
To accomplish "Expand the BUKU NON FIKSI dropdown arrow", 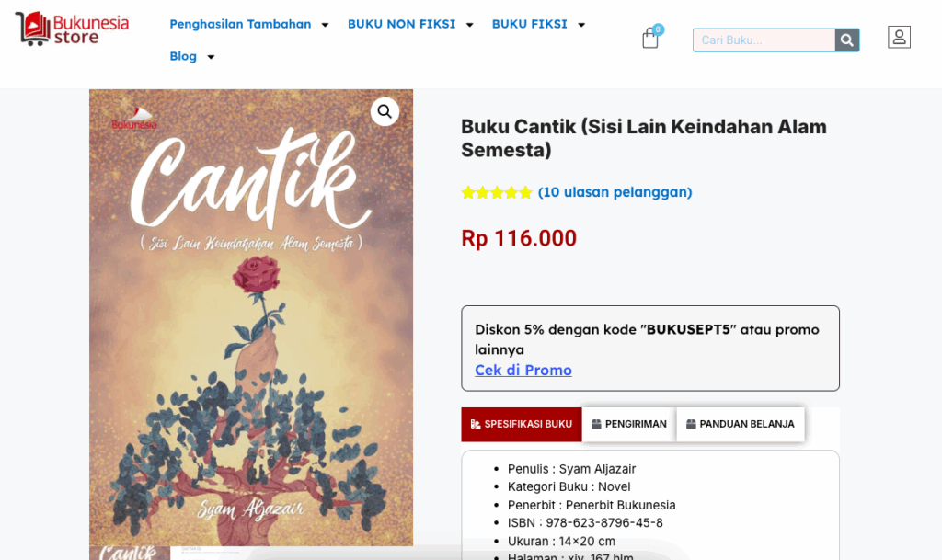I will pyautogui.click(x=469, y=25).
